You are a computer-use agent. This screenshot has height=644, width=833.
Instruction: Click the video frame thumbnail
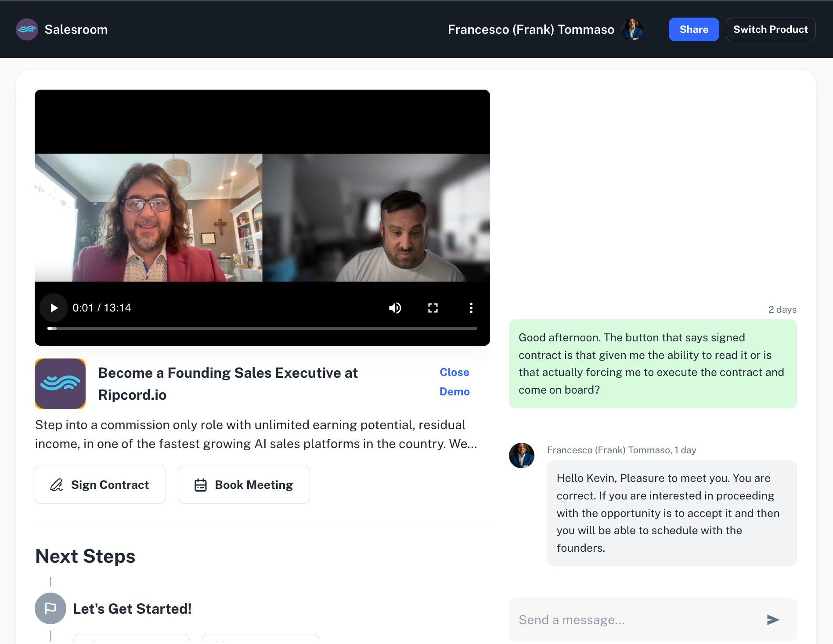coord(262,217)
